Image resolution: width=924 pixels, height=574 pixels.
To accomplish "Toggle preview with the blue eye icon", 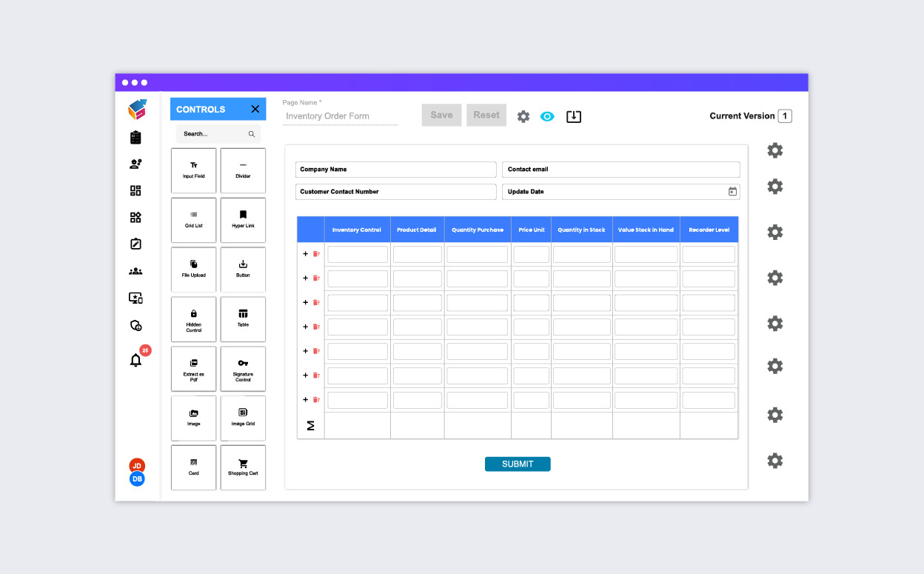I will coord(547,116).
